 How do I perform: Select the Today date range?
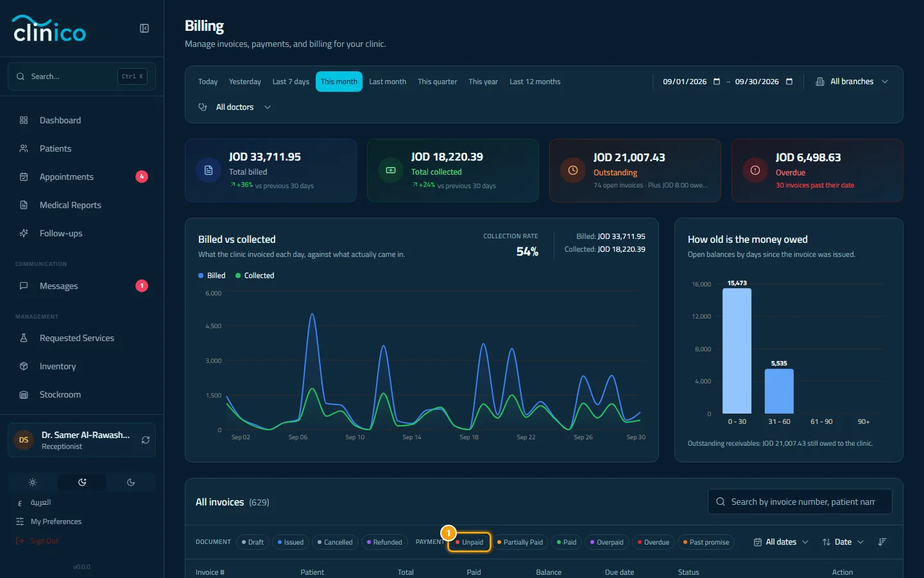point(208,82)
